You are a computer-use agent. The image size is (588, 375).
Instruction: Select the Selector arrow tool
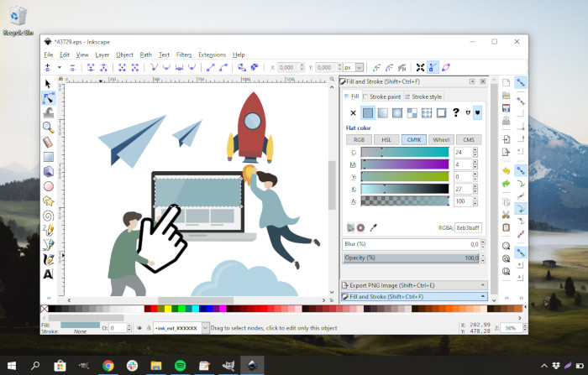[x=48, y=84]
